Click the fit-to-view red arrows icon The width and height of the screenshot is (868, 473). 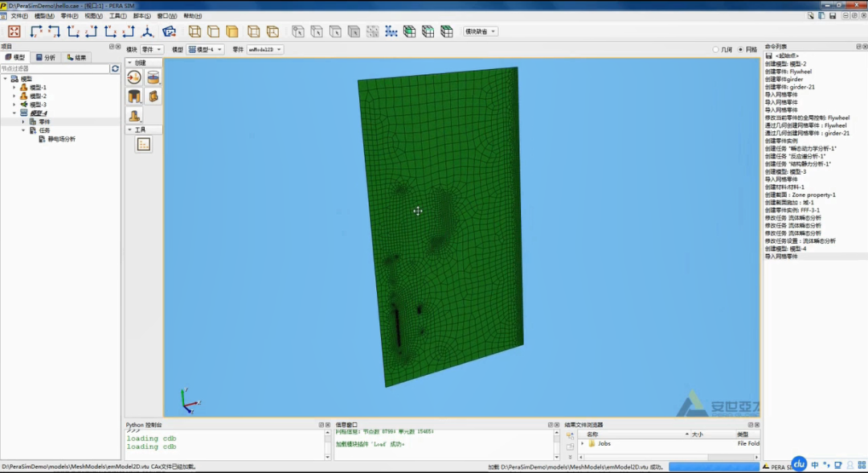(x=14, y=31)
